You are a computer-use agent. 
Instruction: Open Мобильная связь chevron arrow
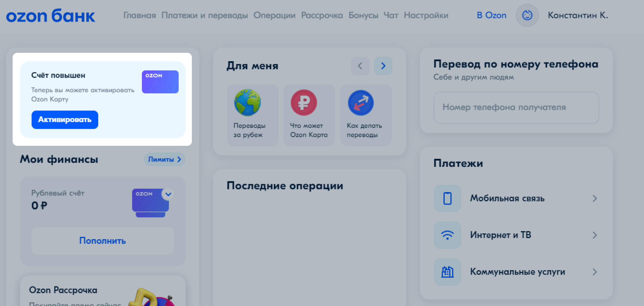click(595, 198)
